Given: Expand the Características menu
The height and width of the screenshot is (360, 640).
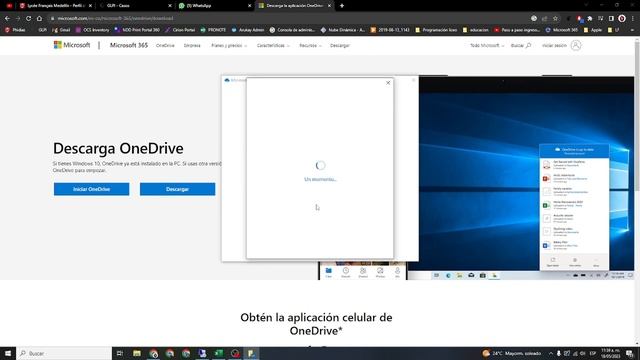Looking at the screenshot, I should pos(273,46).
